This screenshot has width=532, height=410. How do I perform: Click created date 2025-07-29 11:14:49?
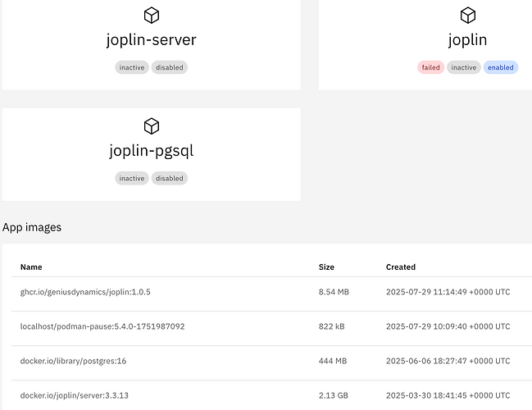click(x=448, y=292)
